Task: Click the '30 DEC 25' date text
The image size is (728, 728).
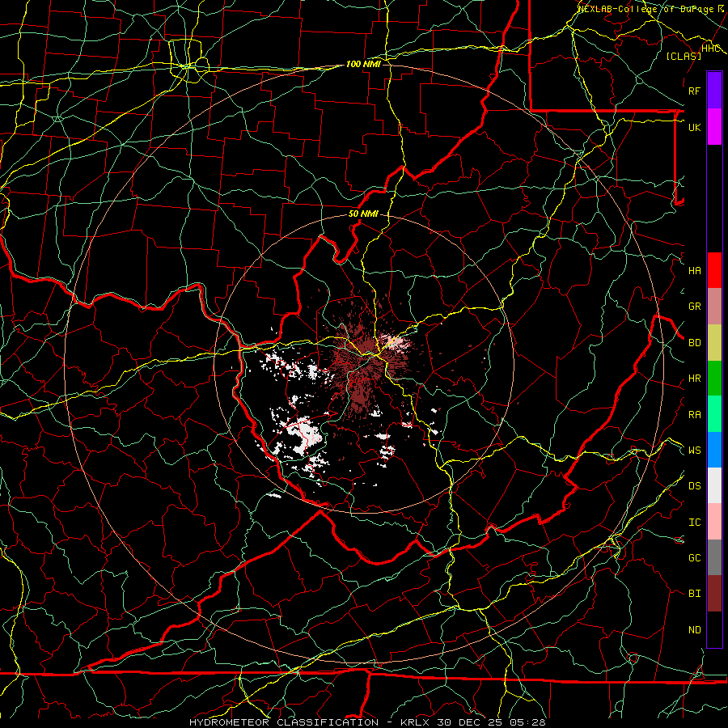Action: [470, 722]
